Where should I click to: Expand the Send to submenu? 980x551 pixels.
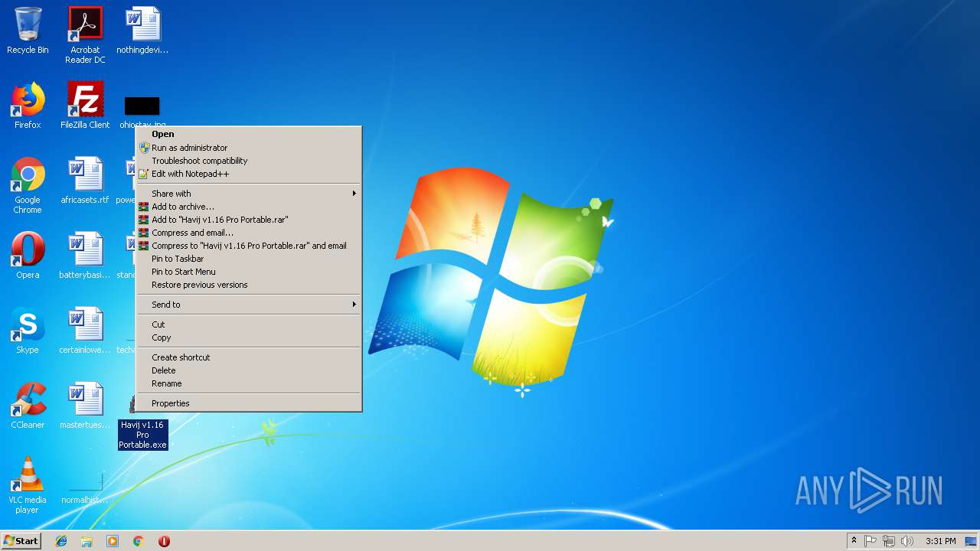[248, 305]
